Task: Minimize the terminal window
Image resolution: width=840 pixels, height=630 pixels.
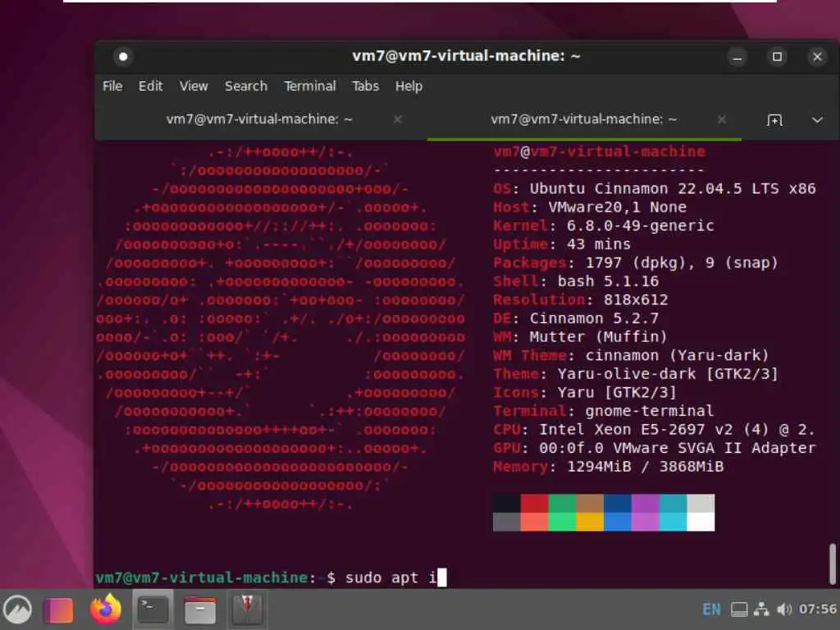Action: click(737, 57)
